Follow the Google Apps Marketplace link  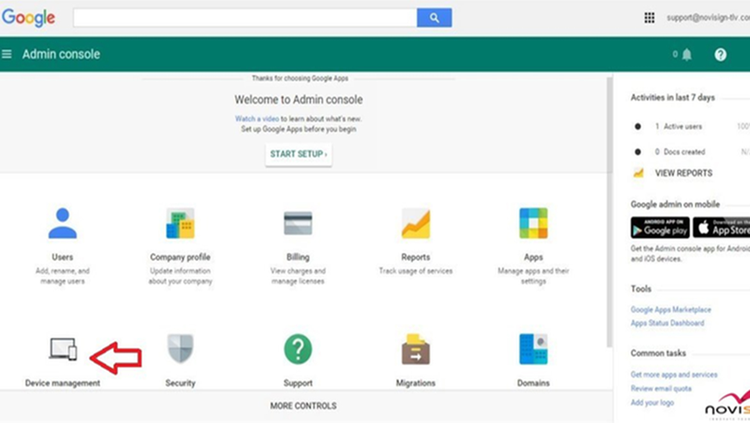tap(671, 310)
